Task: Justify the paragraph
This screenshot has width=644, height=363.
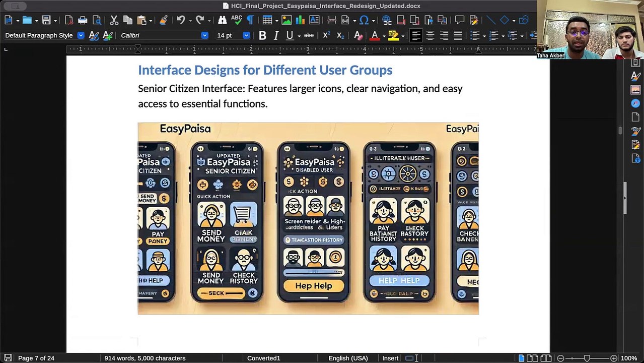Action: (458, 35)
